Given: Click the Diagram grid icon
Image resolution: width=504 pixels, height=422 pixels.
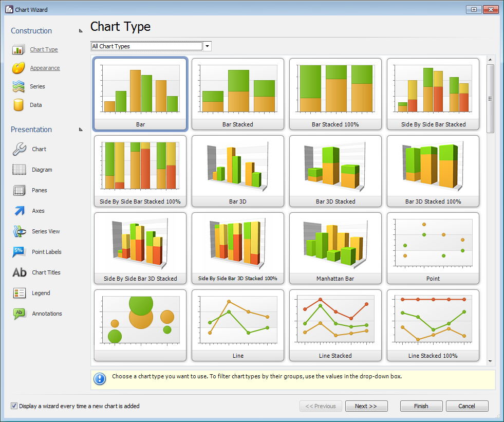Looking at the screenshot, I should 20,170.
